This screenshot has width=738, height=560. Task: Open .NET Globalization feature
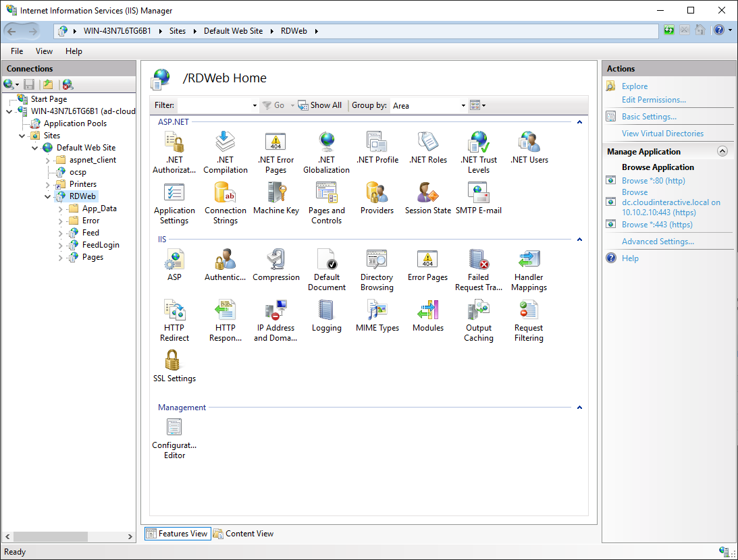click(x=326, y=152)
